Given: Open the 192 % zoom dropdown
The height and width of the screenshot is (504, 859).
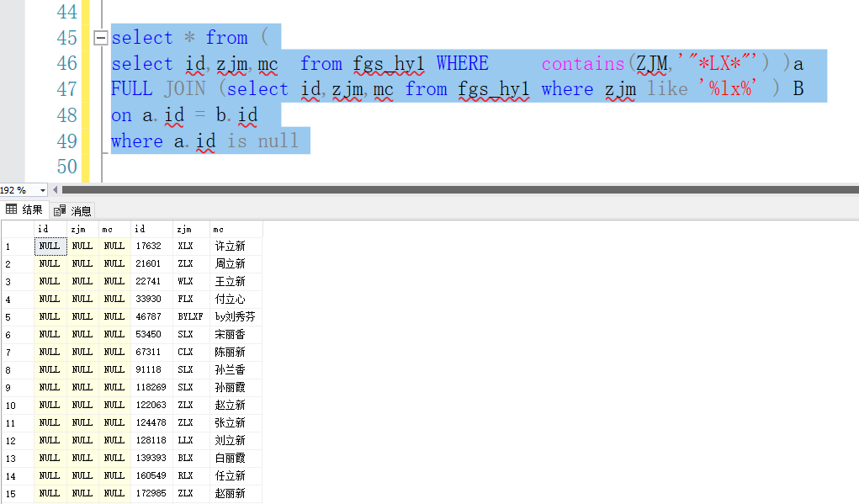Looking at the screenshot, I should coord(42,190).
